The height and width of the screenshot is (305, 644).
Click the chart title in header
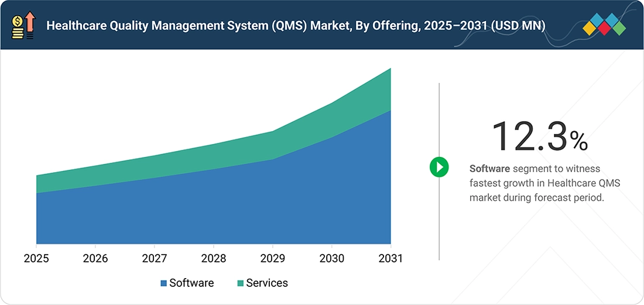[x=296, y=26]
